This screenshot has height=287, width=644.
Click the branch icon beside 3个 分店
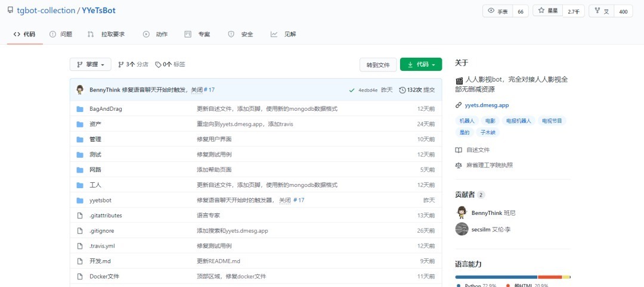[x=120, y=64]
